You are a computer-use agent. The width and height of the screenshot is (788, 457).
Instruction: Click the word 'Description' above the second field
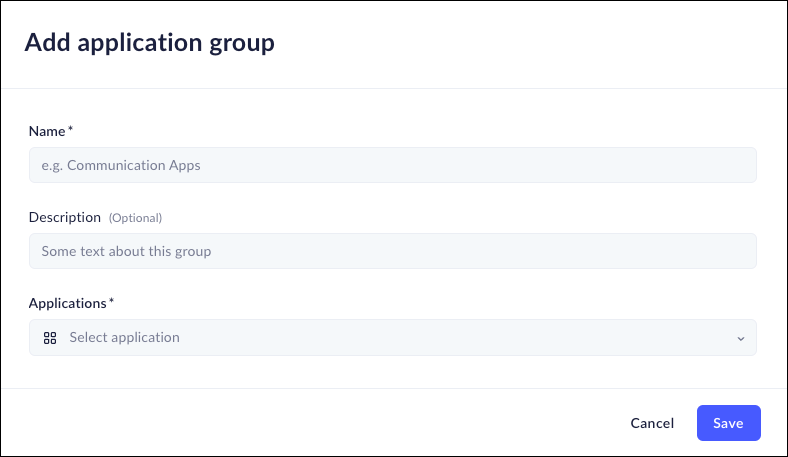pos(65,217)
